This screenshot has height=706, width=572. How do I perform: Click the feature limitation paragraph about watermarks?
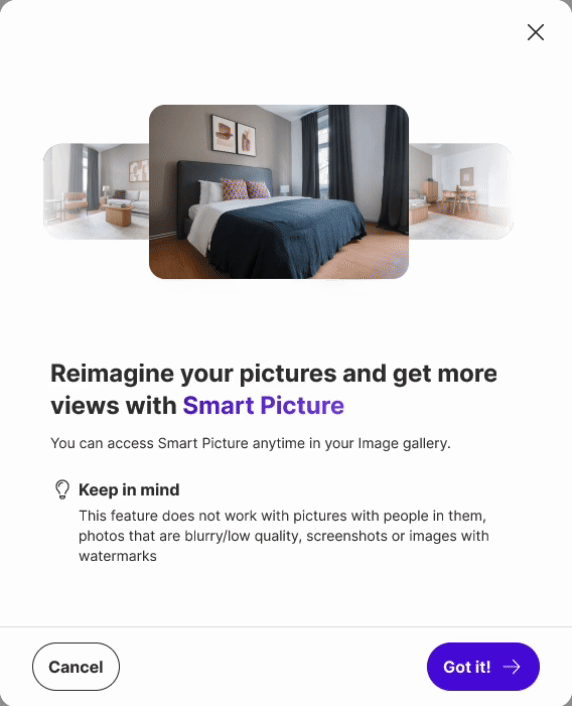click(x=284, y=536)
